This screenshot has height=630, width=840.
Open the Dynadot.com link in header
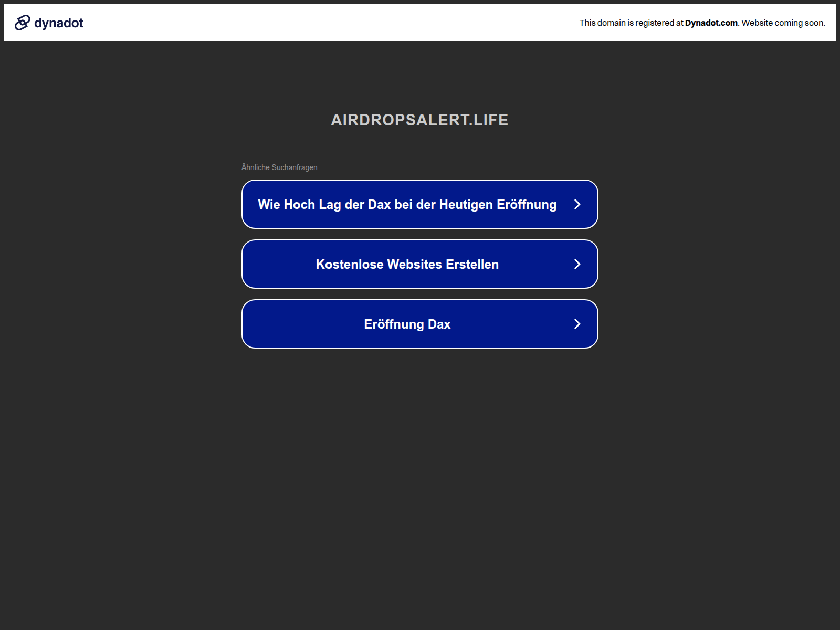click(x=711, y=23)
